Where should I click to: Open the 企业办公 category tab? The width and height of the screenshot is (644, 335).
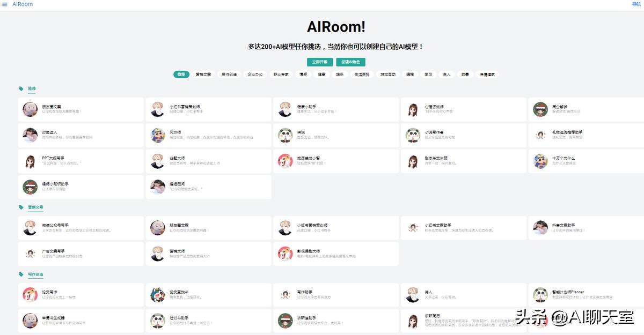click(255, 75)
